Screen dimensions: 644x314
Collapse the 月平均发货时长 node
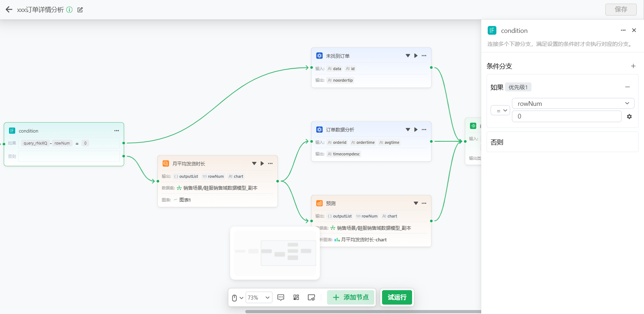[x=254, y=164]
